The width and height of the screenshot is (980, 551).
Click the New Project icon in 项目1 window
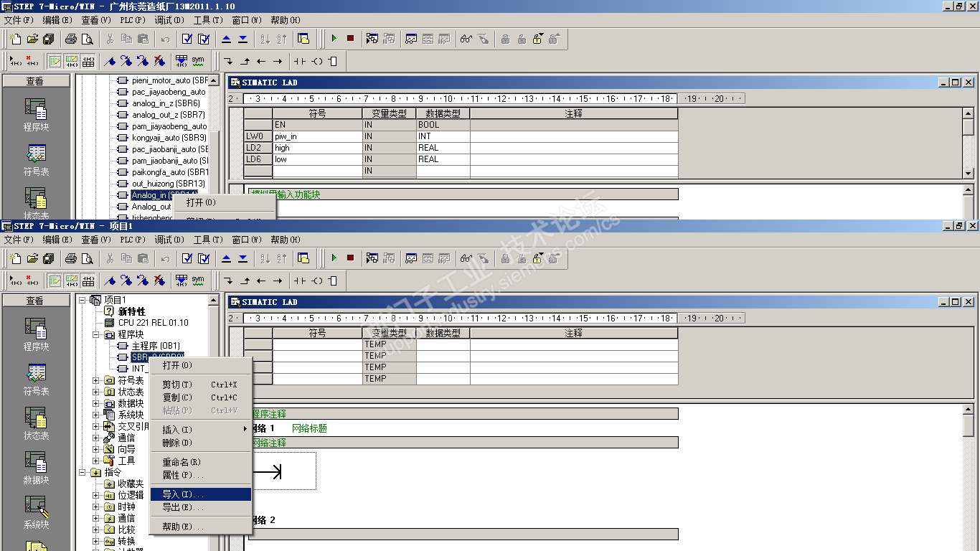pos(16,258)
